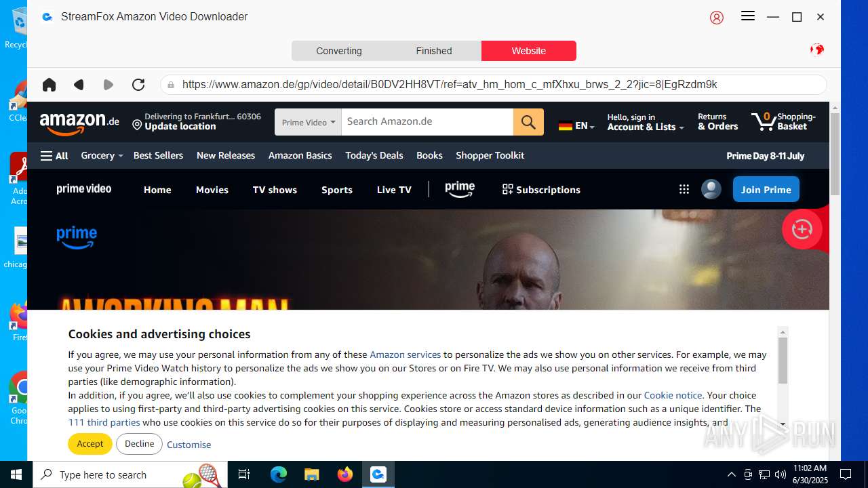Click the URL address bar

pyautogui.click(x=495, y=85)
